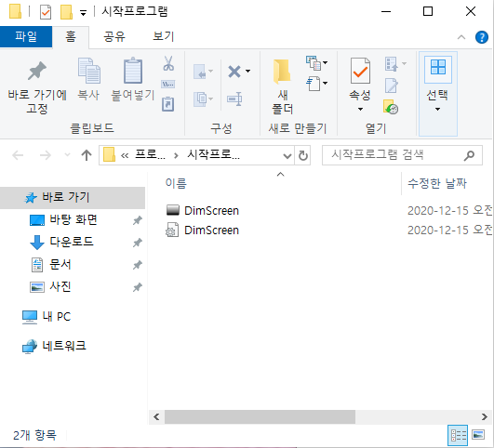Unpin 문서 using its pin icon
Screen dimensions: 494x448
(137, 265)
